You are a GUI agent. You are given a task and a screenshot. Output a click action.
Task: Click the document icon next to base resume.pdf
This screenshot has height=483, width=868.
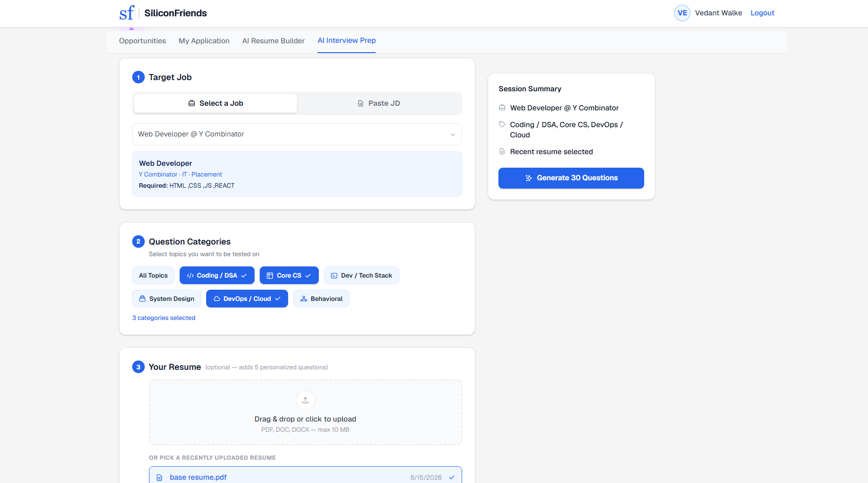point(159,477)
